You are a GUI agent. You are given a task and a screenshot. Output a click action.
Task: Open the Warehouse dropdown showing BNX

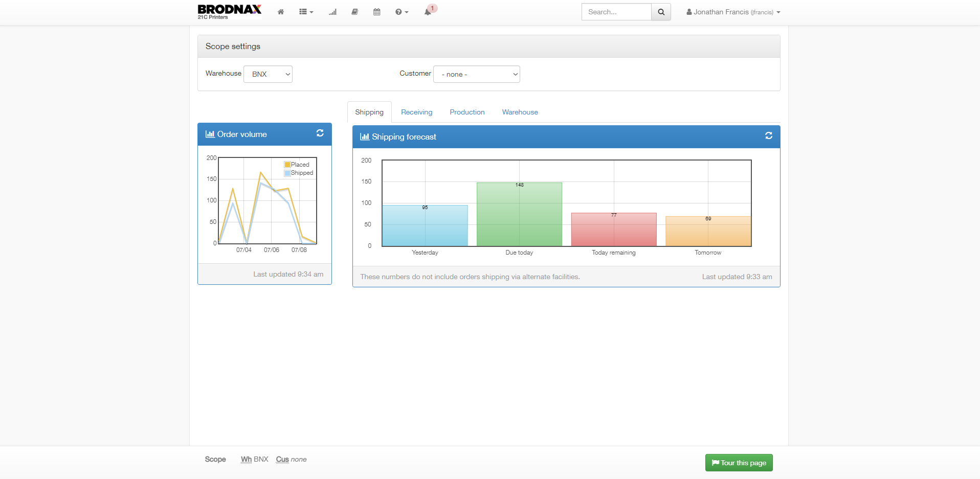(x=268, y=74)
